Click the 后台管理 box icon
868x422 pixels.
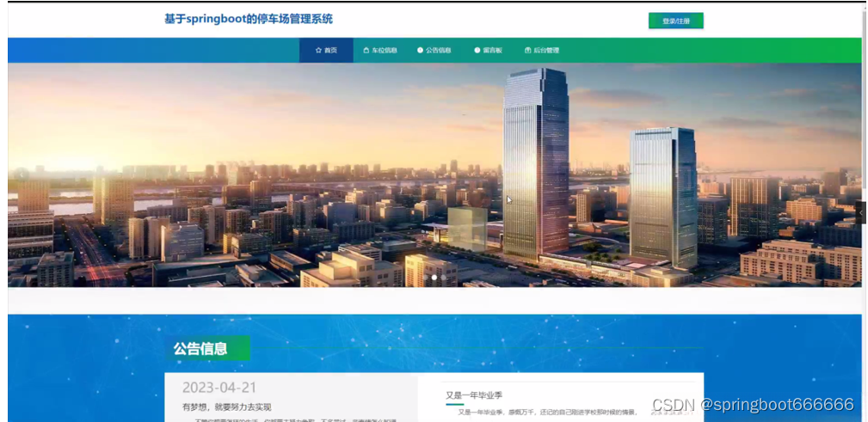(528, 51)
